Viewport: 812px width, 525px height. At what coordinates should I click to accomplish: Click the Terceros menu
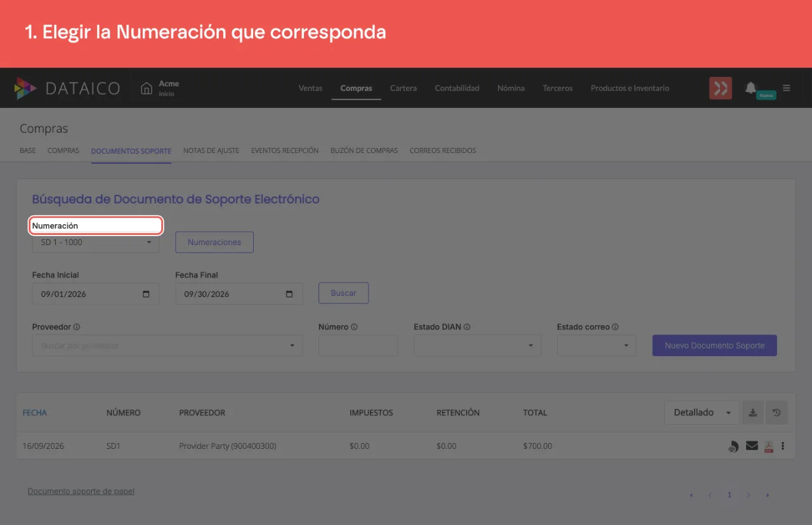point(558,88)
